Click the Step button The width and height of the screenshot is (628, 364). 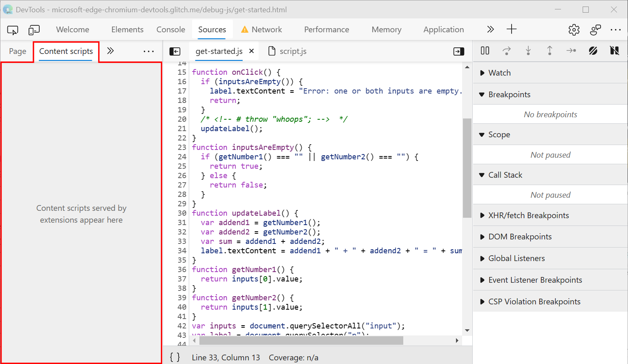coord(571,51)
